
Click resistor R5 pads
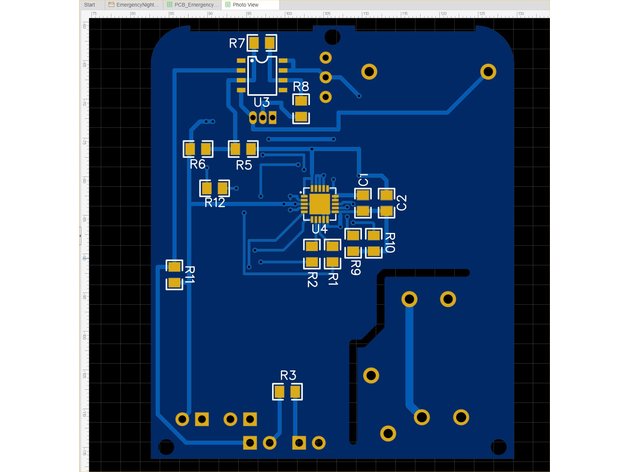[x=243, y=148]
